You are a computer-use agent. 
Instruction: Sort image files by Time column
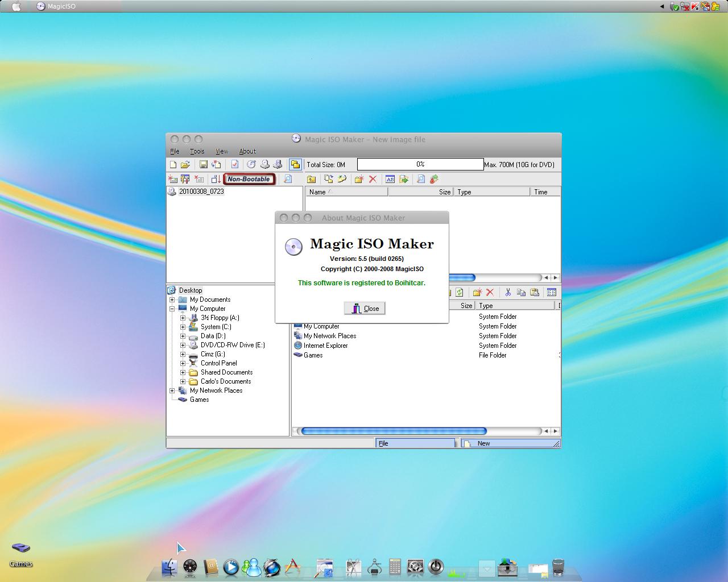pos(545,192)
